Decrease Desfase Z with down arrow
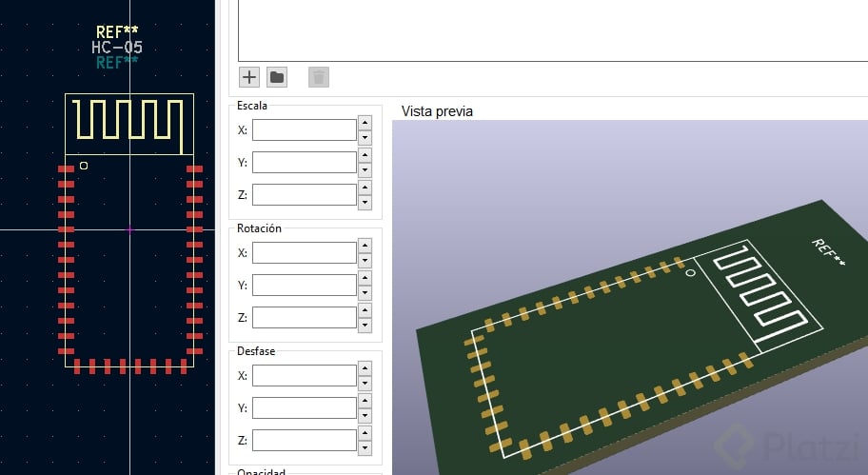The width and height of the screenshot is (868, 475). coord(365,448)
